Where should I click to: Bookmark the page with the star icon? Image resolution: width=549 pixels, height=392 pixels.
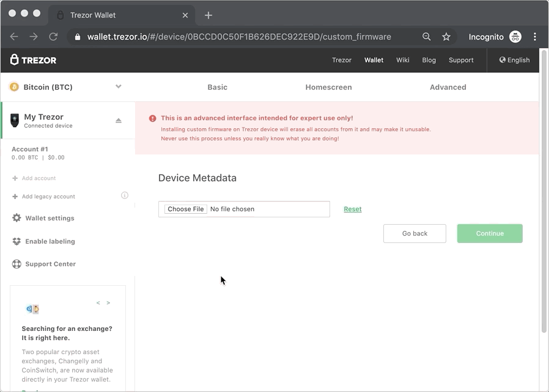click(x=446, y=37)
